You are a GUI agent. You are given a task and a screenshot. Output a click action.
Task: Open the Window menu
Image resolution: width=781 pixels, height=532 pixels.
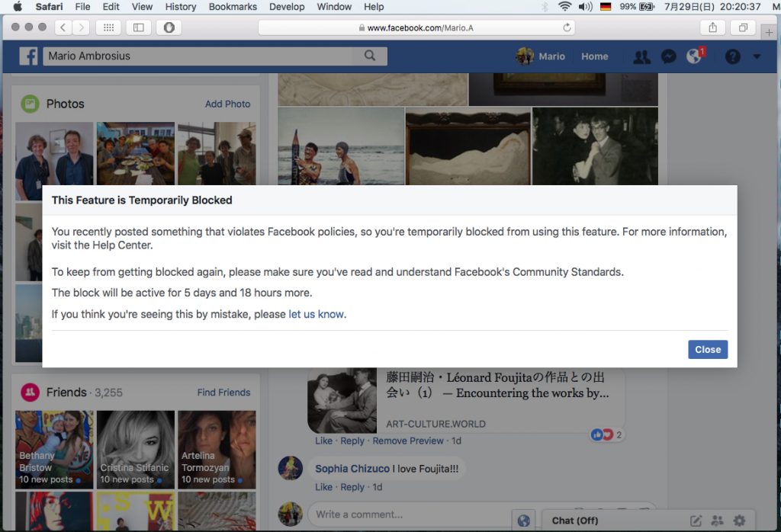click(334, 6)
